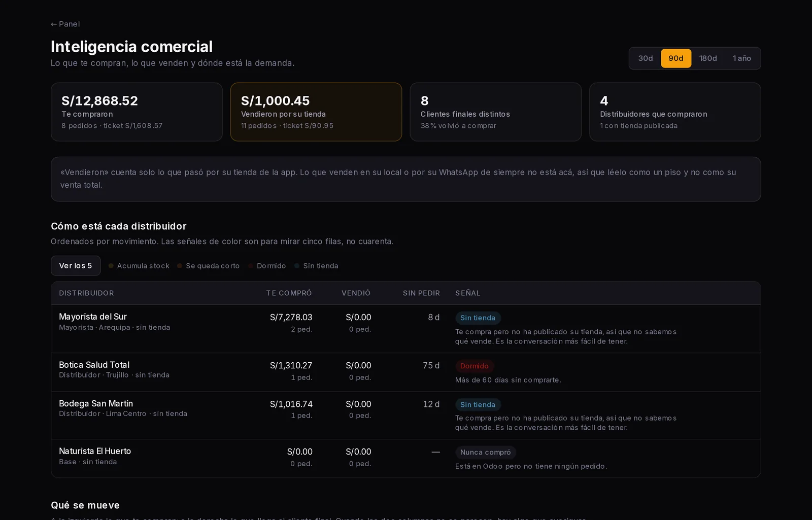Open the Distribuidores que compraron card
Viewport: 812px width, 520px height.
(x=675, y=112)
